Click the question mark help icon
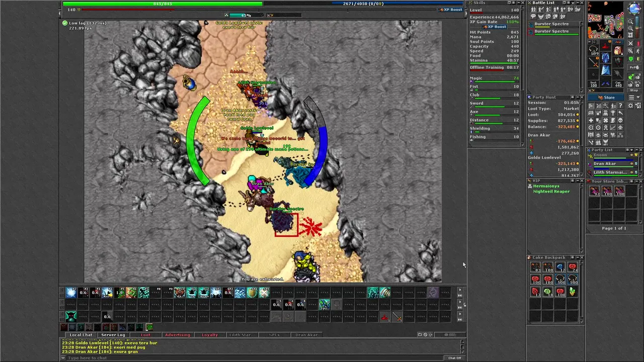The width and height of the screenshot is (644, 362). (620, 106)
